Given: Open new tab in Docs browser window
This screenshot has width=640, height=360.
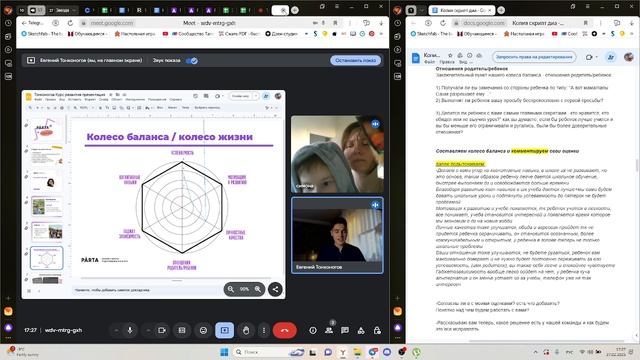Looking at the screenshot, I should click(x=501, y=10).
